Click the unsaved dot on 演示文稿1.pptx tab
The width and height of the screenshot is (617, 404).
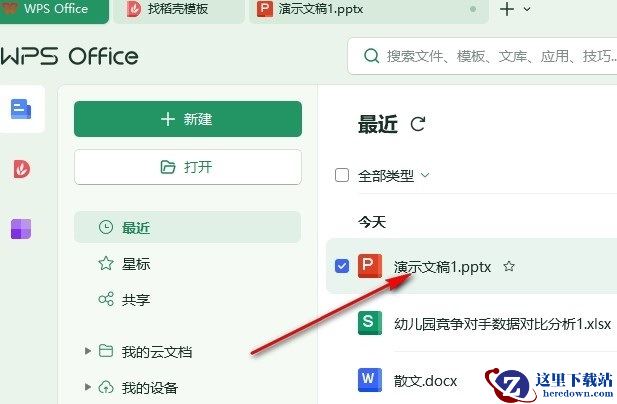(473, 9)
